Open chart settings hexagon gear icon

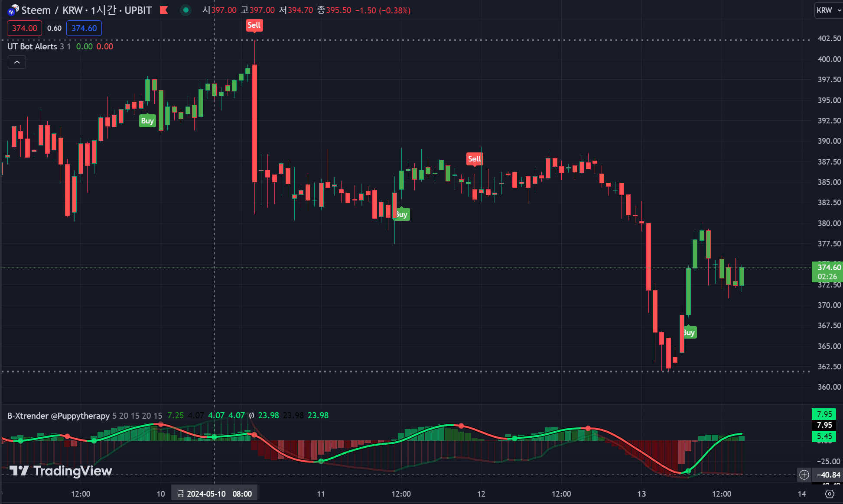click(830, 494)
